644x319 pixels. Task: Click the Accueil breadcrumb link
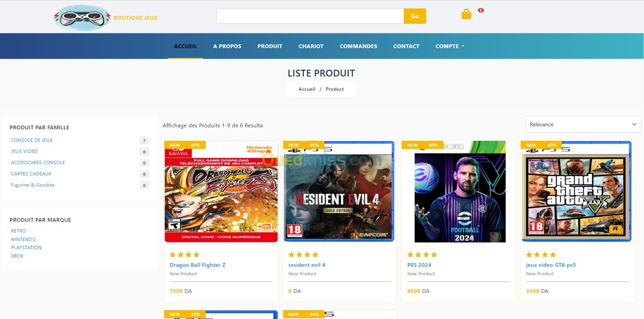[307, 89]
